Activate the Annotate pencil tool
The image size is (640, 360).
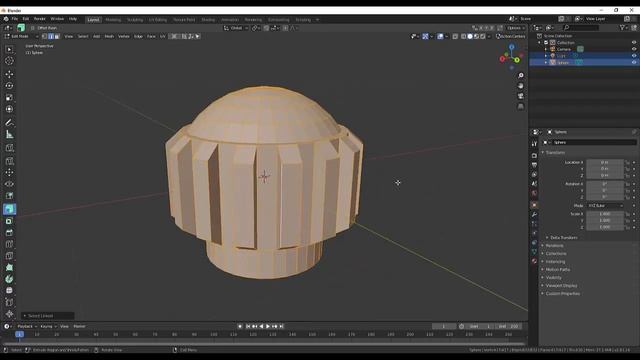tap(9, 122)
